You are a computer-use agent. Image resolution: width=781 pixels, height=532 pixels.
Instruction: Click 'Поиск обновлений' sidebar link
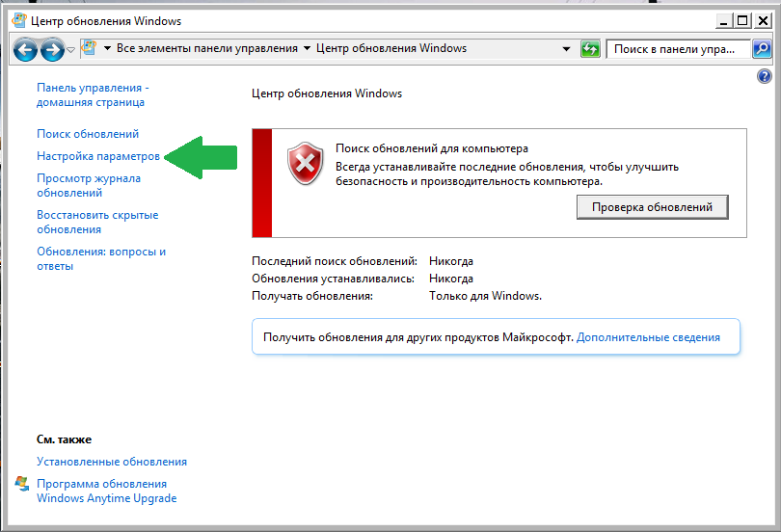click(88, 134)
